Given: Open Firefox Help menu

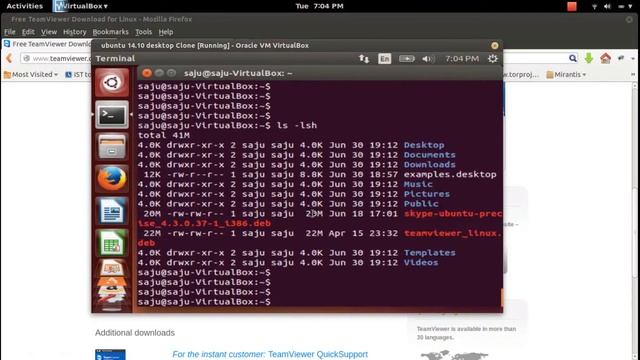Looking at the screenshot, I should coord(166,32).
